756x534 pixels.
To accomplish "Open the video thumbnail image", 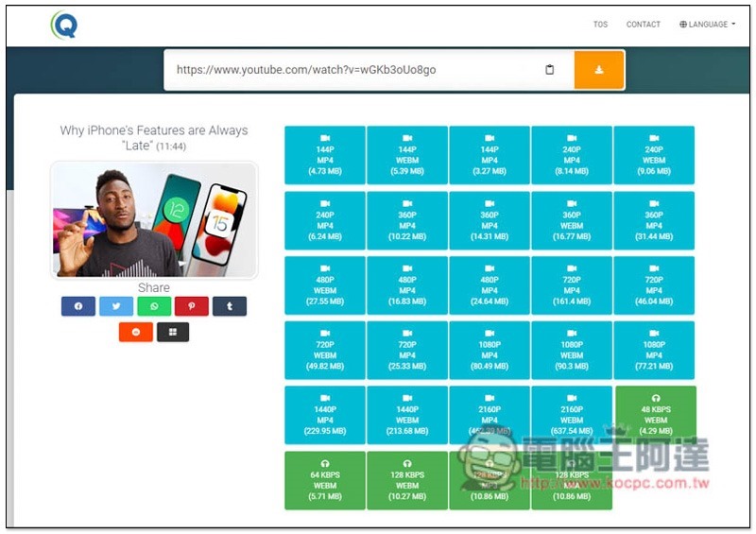I will (154, 220).
